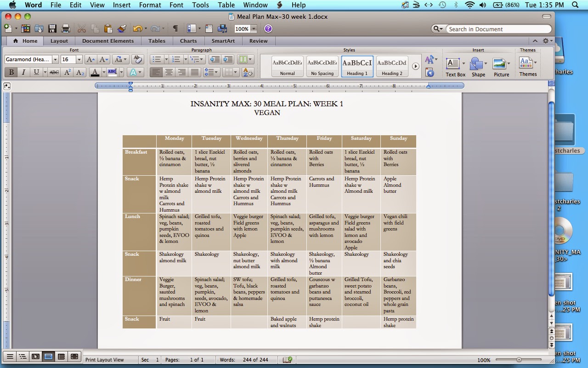
Task: Switch to Outline view
Action: pyautogui.click(x=23, y=356)
